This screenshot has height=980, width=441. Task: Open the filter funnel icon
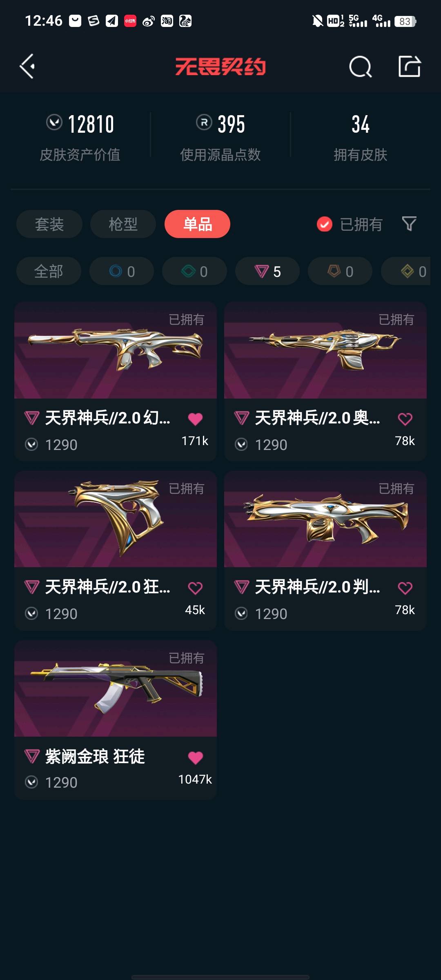[409, 224]
